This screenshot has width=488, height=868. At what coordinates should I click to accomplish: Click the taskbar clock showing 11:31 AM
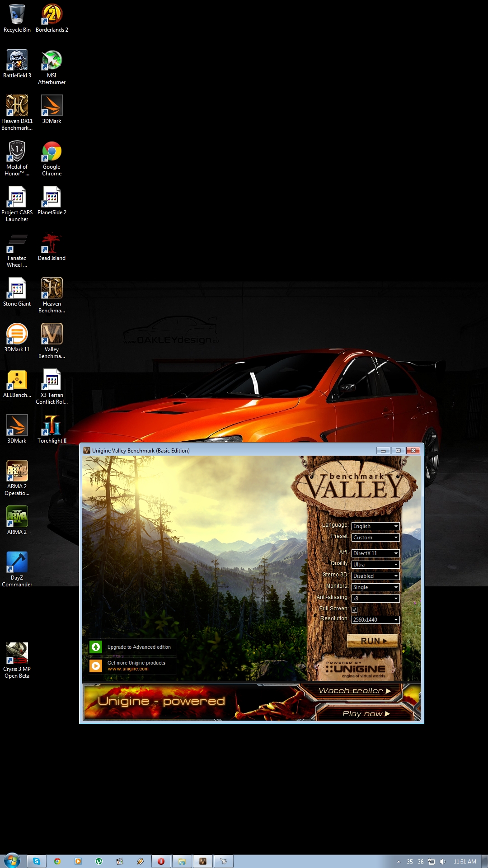465,862
